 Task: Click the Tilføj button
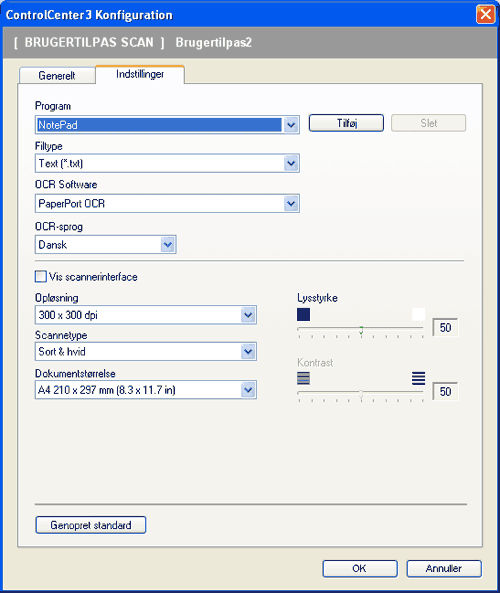(346, 123)
